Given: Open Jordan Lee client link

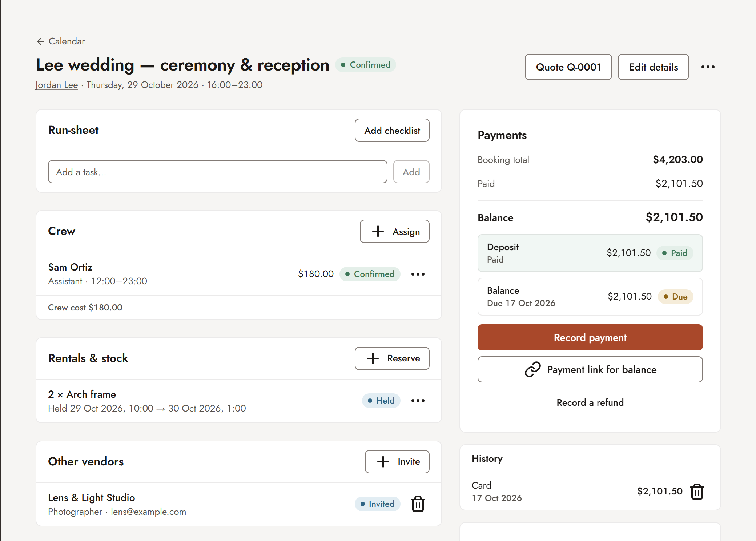Looking at the screenshot, I should click(57, 85).
